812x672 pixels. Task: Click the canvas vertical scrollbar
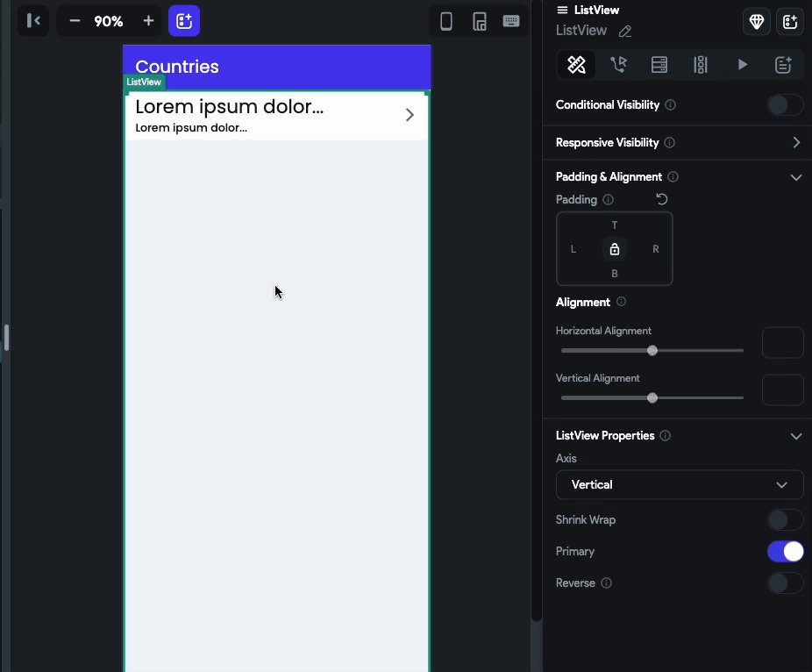pyautogui.click(x=536, y=311)
